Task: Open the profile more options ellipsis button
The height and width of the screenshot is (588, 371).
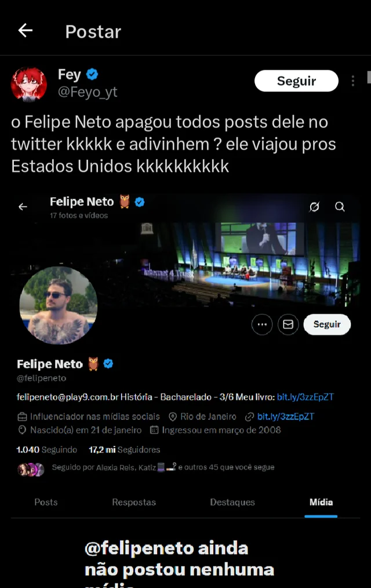Action: point(262,324)
